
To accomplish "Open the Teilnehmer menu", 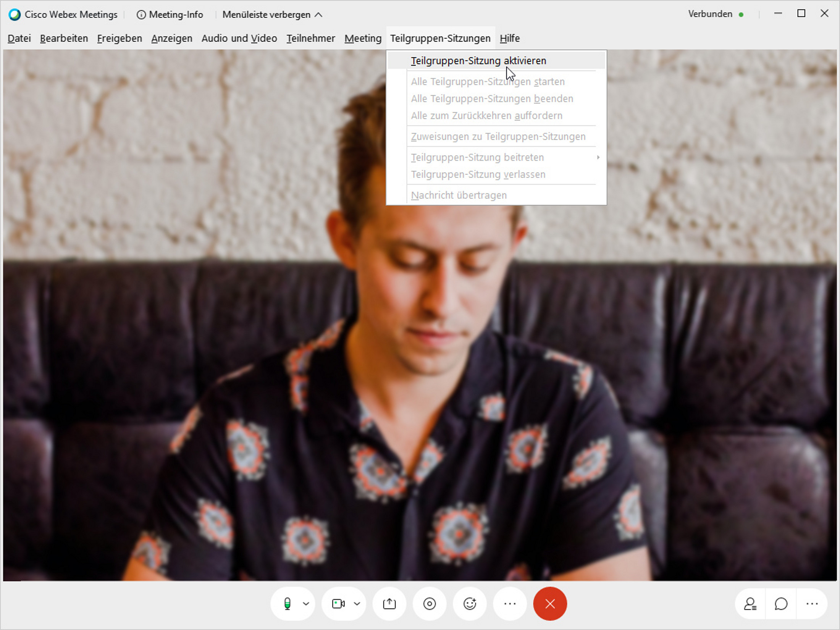I will tap(310, 39).
